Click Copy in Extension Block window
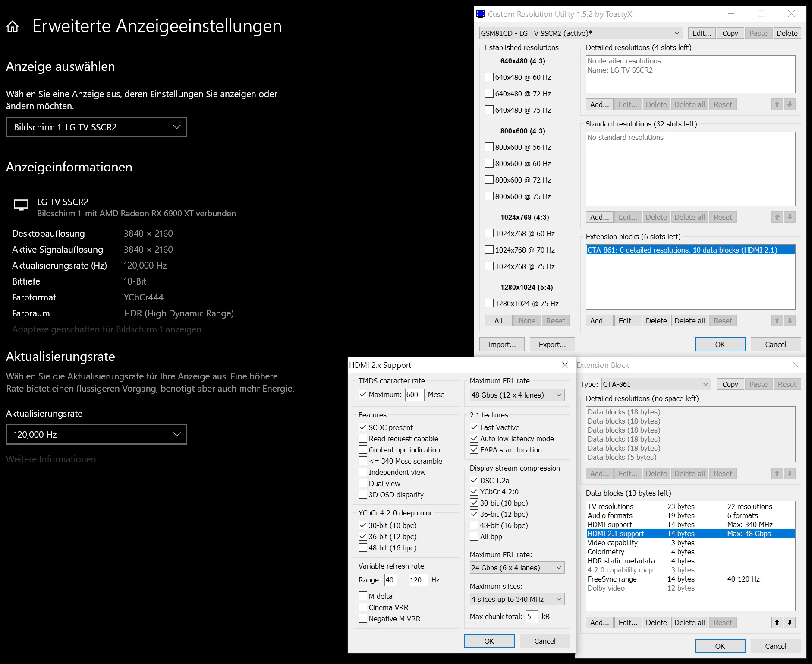812x664 pixels. click(730, 384)
